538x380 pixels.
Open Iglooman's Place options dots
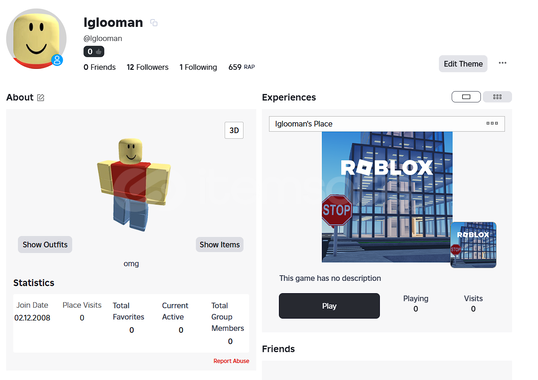(492, 123)
